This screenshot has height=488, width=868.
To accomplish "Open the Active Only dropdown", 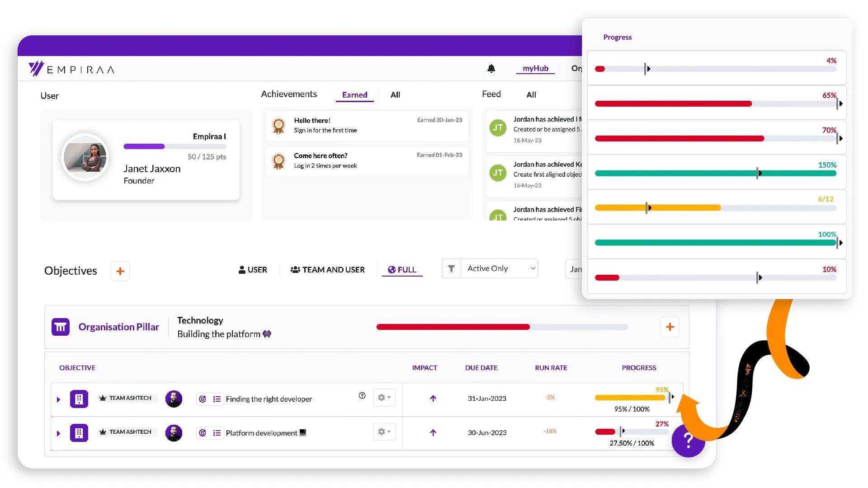I will click(x=499, y=269).
